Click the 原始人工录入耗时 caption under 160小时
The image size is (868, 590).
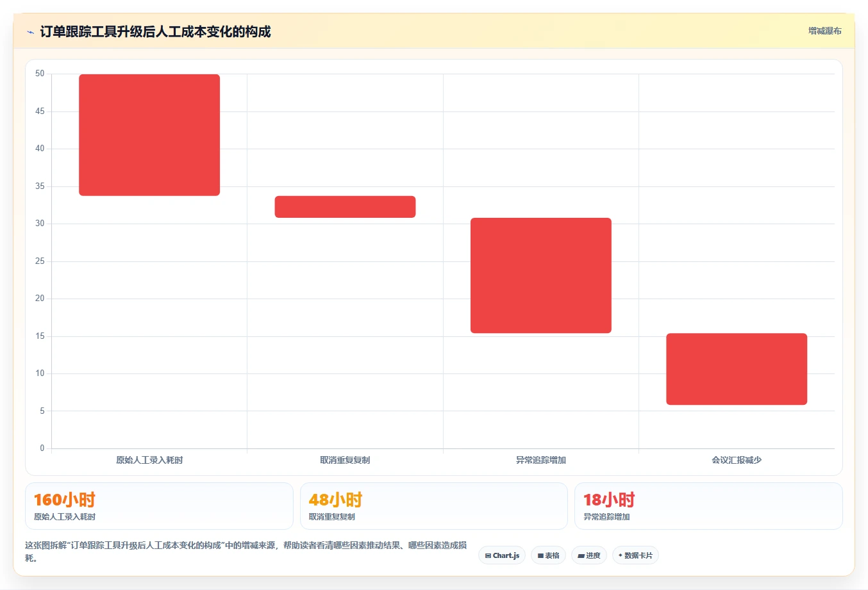(x=65, y=517)
